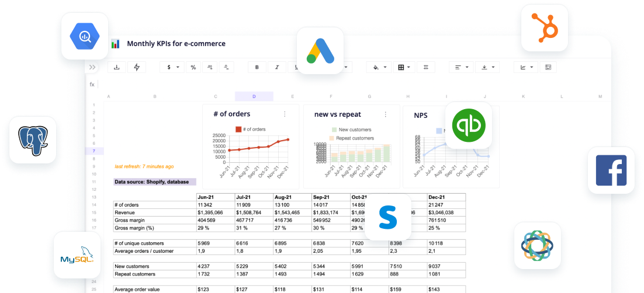The height and width of the screenshot is (293, 644).
Task: Click the red '# of orders' legend swatch
Action: point(238,129)
